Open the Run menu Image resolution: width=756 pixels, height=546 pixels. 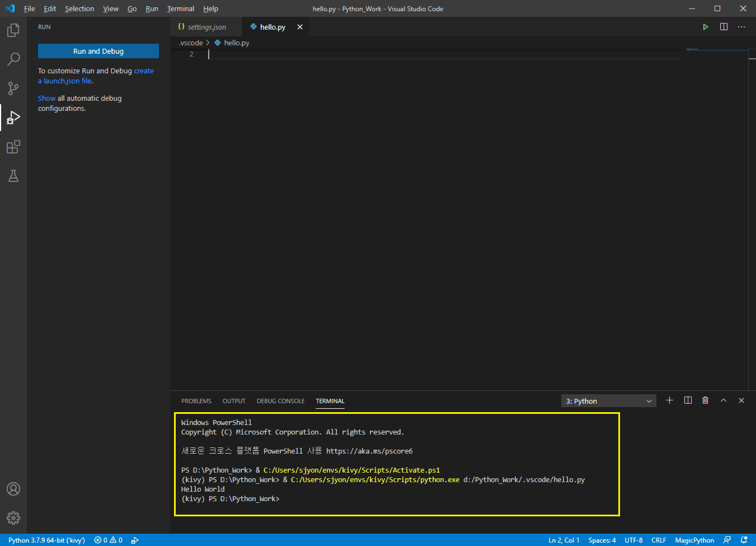coord(152,8)
